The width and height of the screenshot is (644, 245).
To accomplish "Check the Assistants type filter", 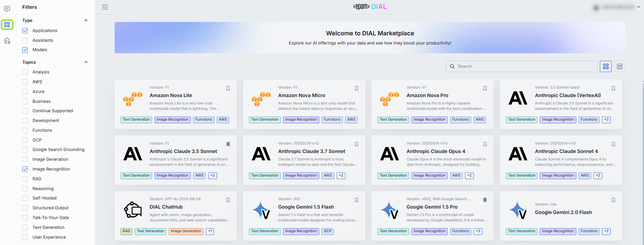I will (25, 40).
